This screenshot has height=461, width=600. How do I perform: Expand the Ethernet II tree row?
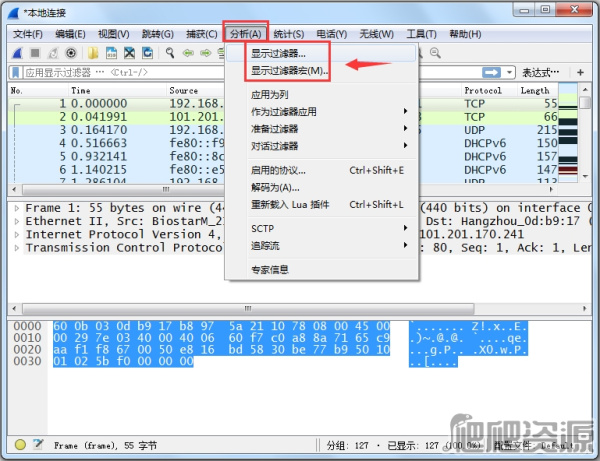16,221
